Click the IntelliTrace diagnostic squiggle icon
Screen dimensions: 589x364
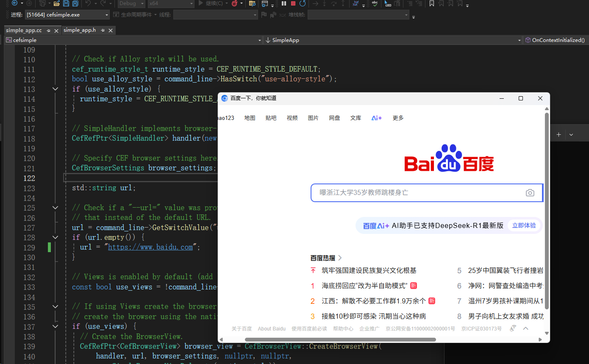pyautogui.click(x=356, y=3)
